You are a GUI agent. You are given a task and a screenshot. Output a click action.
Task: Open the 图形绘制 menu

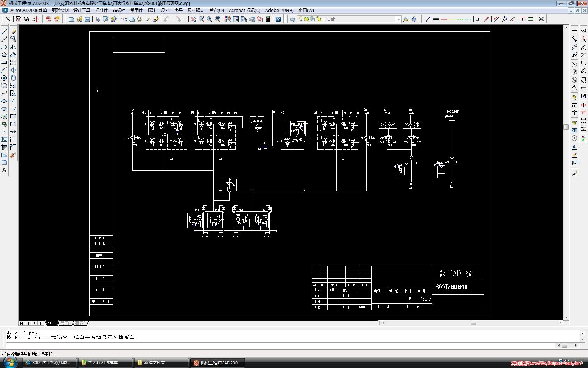pos(60,10)
